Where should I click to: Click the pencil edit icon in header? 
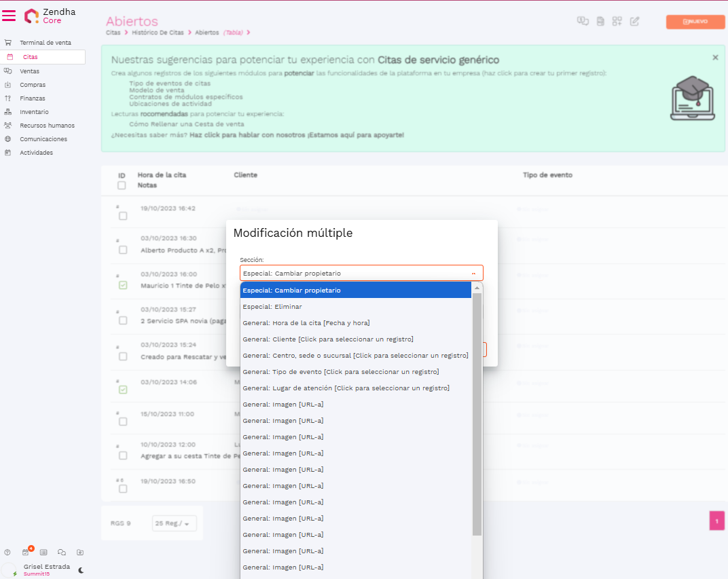634,22
